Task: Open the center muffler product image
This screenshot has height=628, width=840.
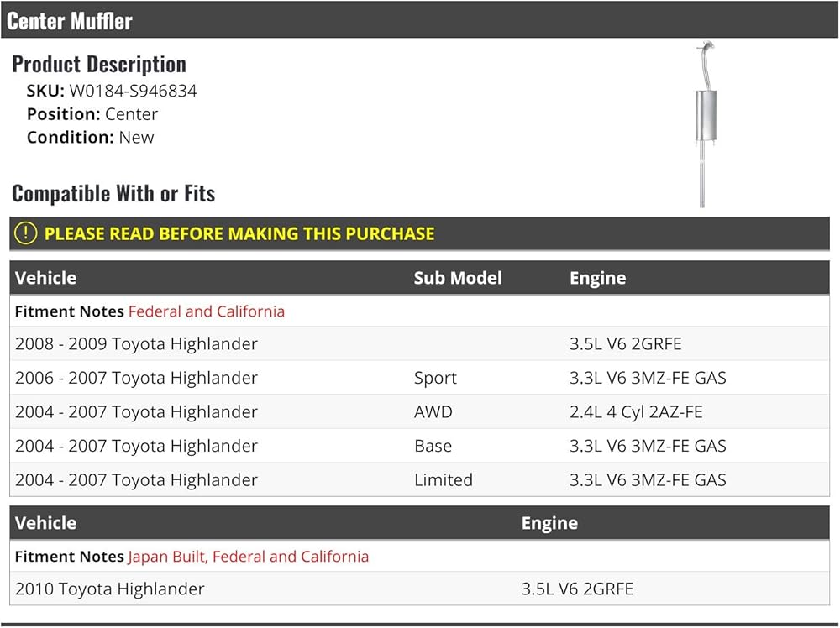Action: tap(706, 124)
